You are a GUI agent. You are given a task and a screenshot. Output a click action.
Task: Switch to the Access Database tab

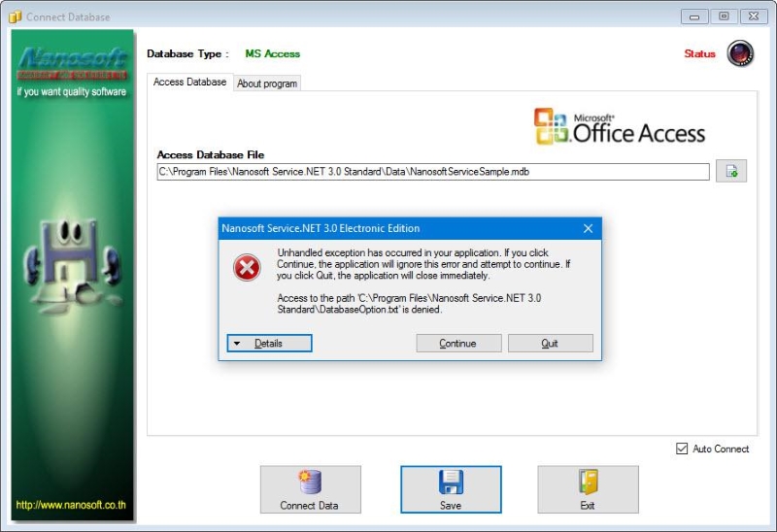[189, 83]
